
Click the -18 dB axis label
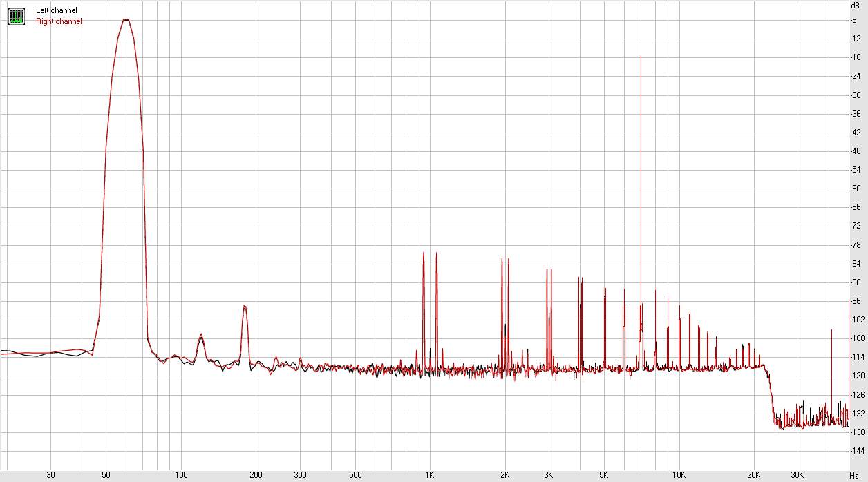click(856, 57)
